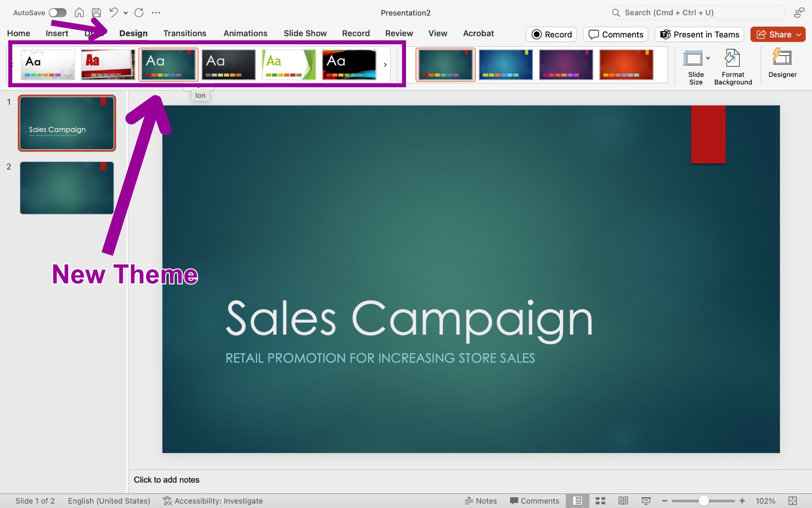812x508 pixels.
Task: Start Slide Show from status bar icon
Action: [646, 501]
